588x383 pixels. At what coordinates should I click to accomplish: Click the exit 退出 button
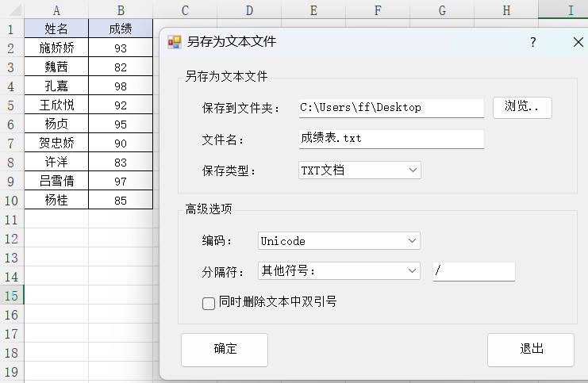530,350
